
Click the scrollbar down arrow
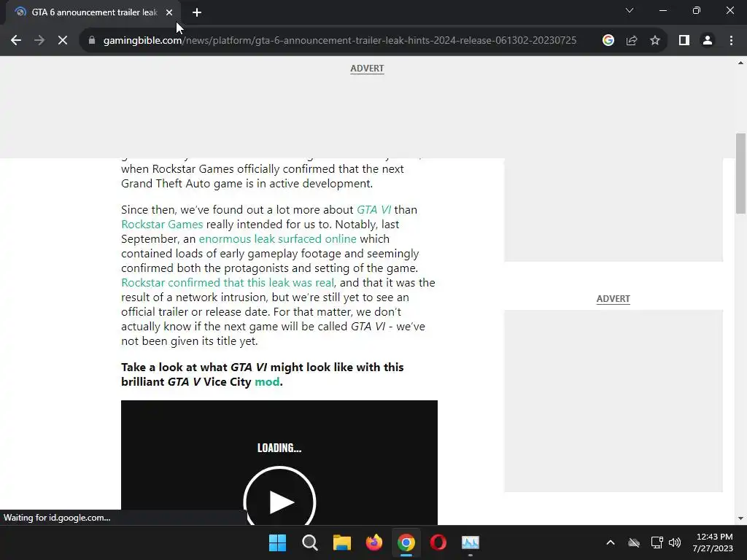click(x=740, y=518)
